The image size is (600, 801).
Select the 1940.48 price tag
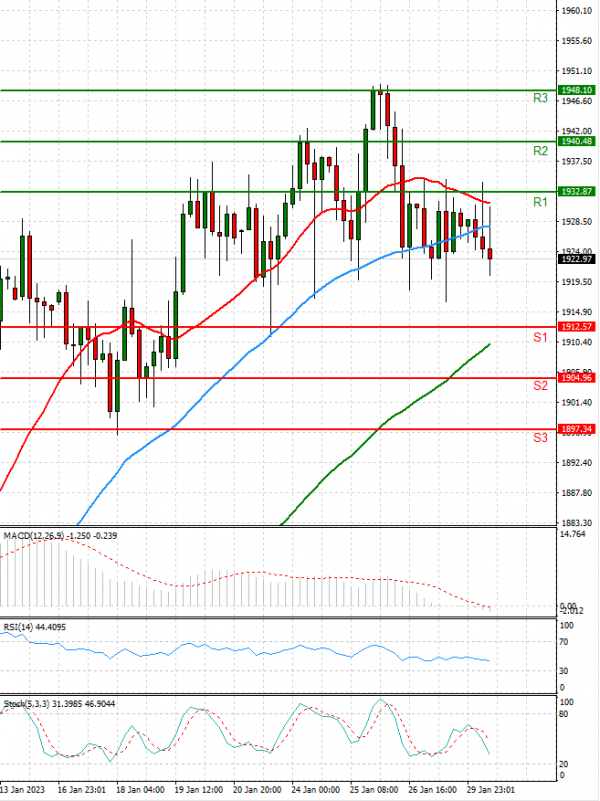577,142
